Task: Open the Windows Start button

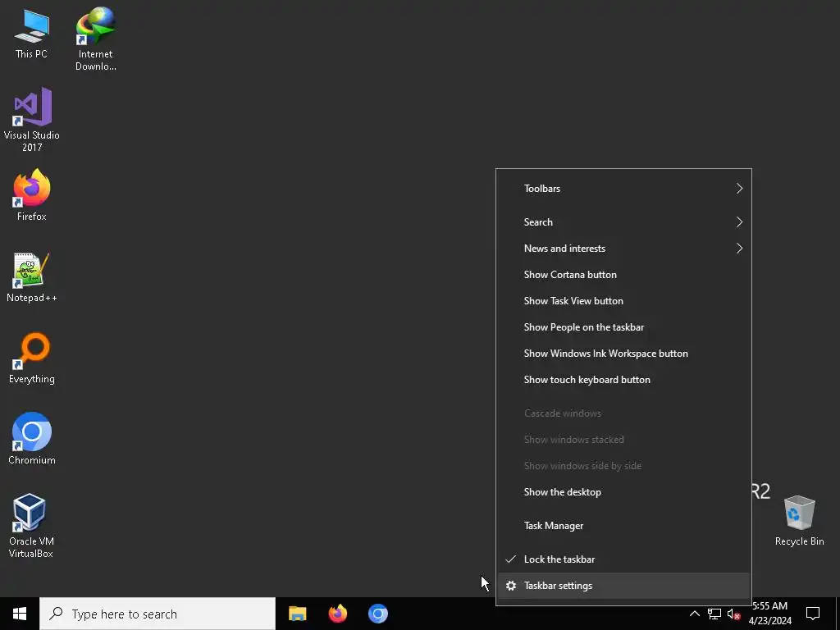Action: tap(20, 614)
